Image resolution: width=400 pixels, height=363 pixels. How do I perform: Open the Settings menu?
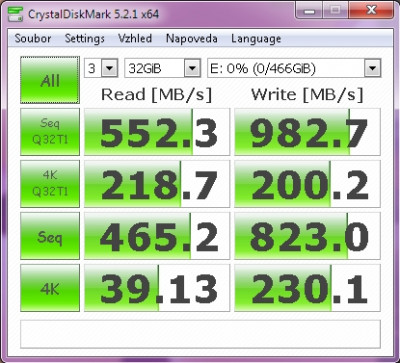85,38
